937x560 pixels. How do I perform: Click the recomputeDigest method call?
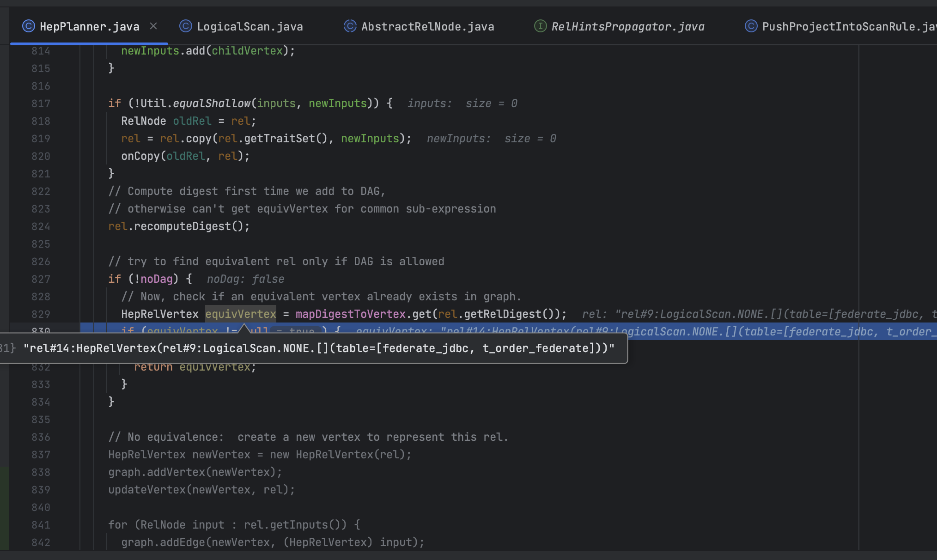(182, 226)
